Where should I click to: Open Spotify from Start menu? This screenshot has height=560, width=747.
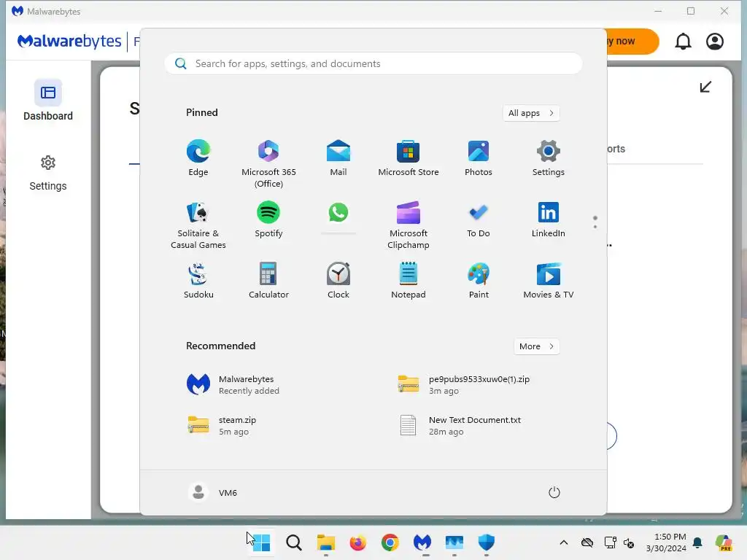(x=268, y=219)
